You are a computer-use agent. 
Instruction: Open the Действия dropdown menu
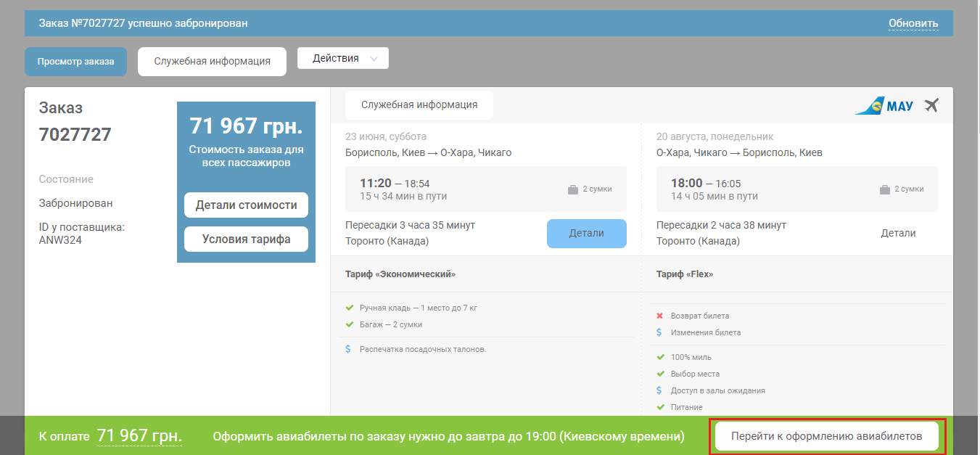(x=343, y=59)
